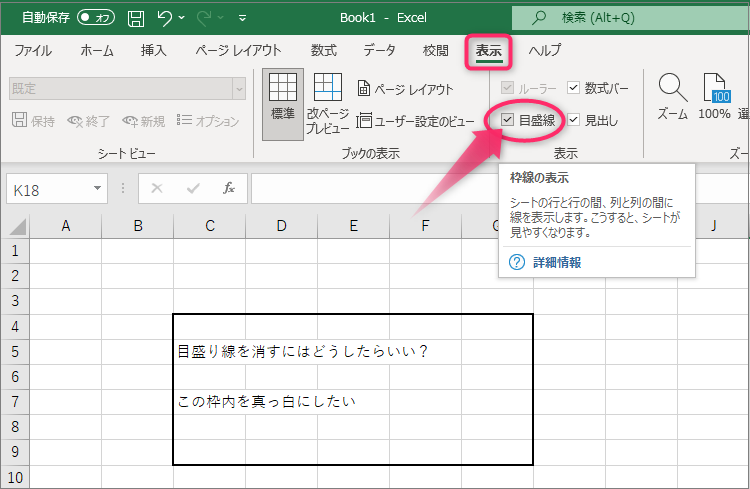The width and height of the screenshot is (750, 489).
Task: Switch to the 挿入 tab
Action: [154, 50]
